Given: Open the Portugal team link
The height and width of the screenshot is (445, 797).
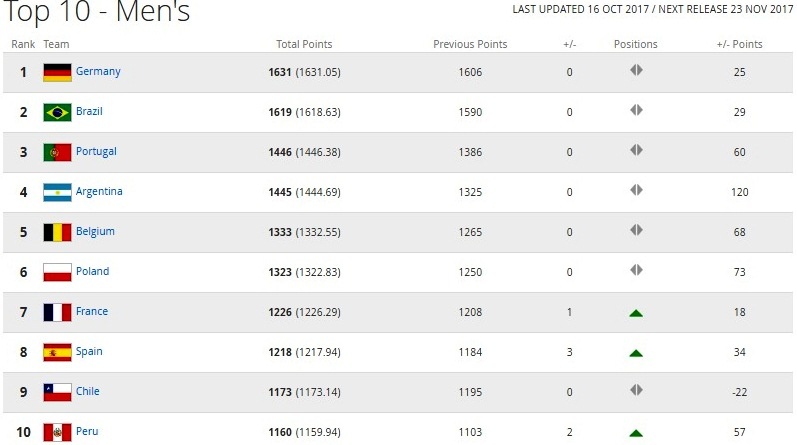Looking at the screenshot, I should (96, 151).
